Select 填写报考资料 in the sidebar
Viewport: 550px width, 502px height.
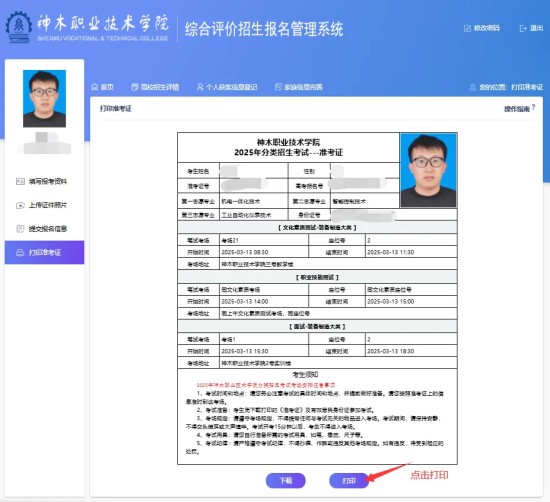point(45,181)
